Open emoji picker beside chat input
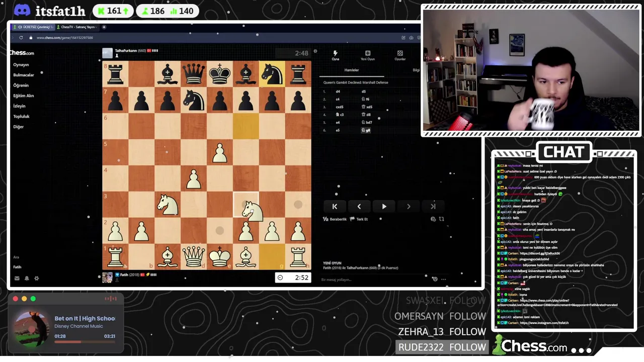This screenshot has height=362, width=644. pos(435,279)
